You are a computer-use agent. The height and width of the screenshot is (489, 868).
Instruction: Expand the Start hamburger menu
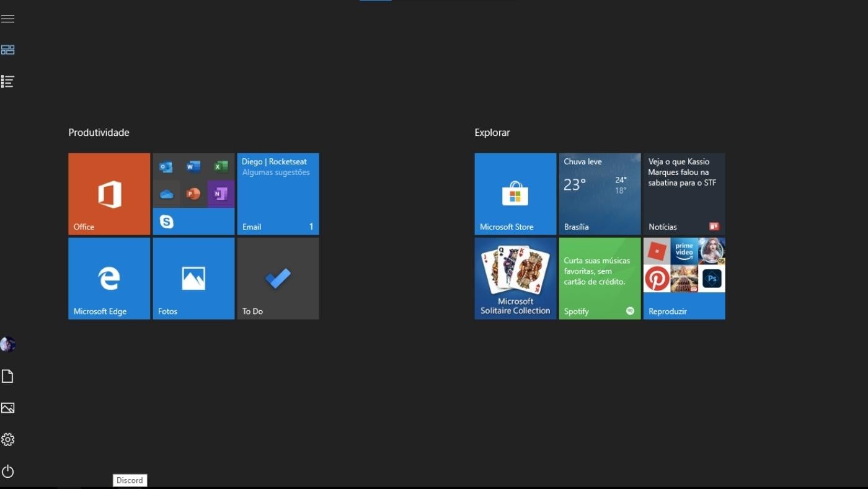coord(7,19)
